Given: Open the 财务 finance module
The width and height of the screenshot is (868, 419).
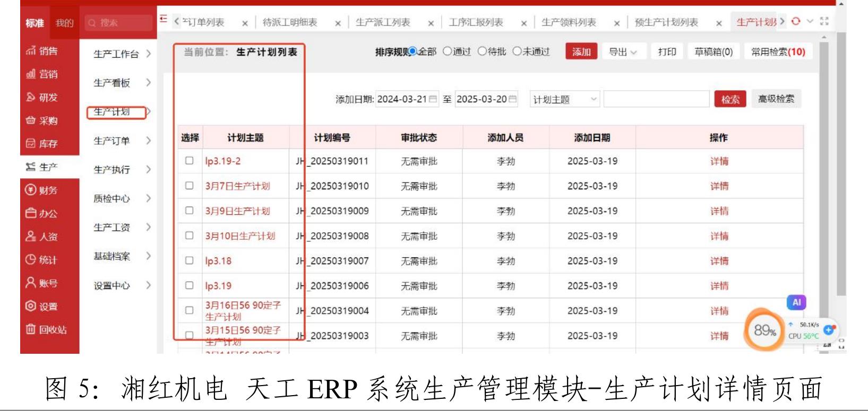Looking at the screenshot, I should tap(42, 190).
